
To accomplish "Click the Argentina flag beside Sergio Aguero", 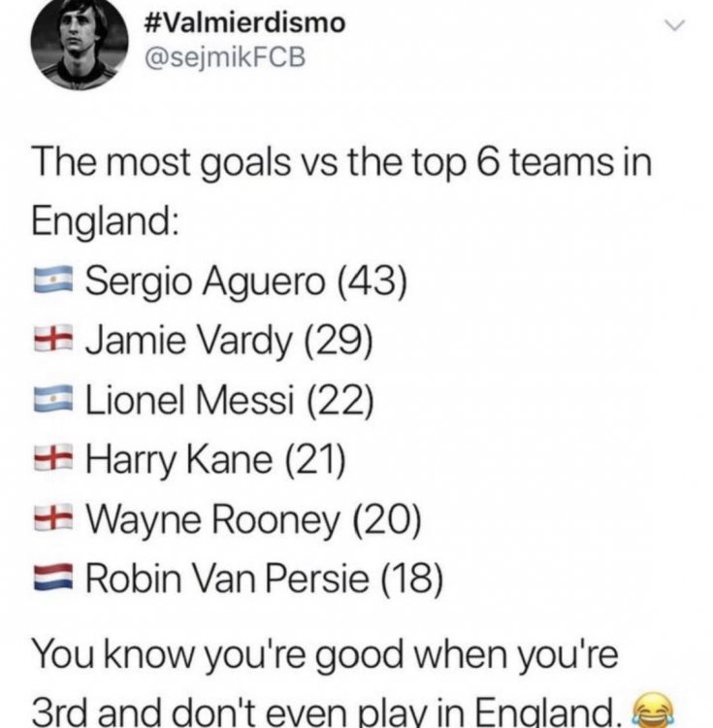I will (x=53, y=282).
